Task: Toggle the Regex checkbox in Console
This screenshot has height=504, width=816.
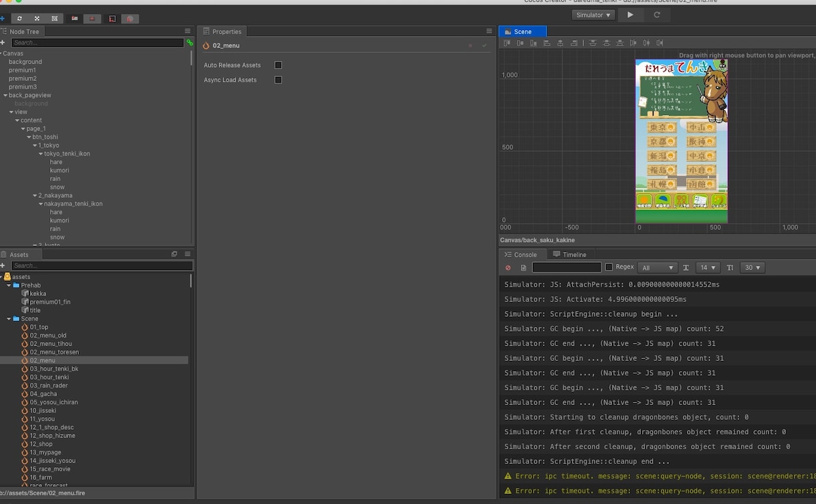Action: tap(609, 267)
